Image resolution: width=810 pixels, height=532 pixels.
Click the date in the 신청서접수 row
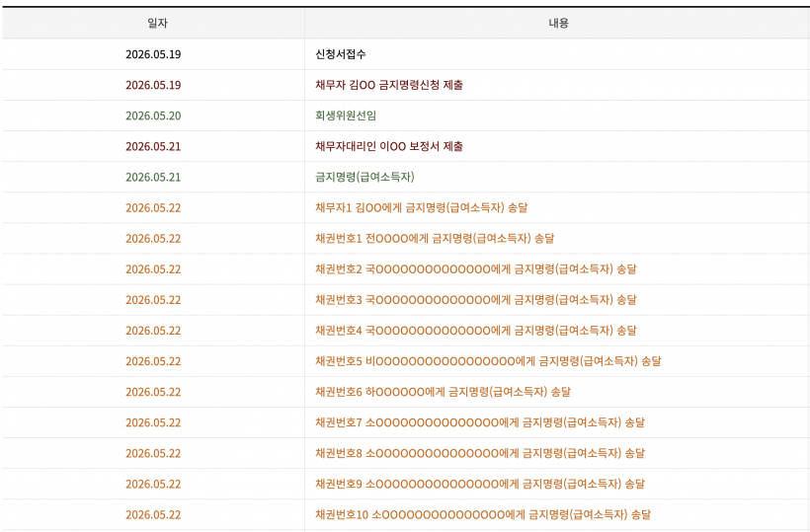(153, 54)
